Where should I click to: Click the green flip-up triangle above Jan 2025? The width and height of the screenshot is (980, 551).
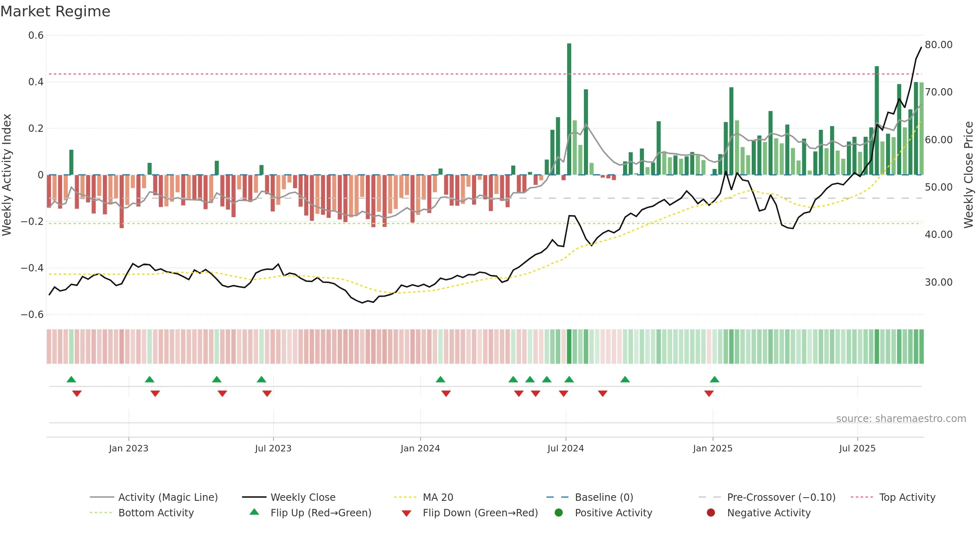point(715,380)
